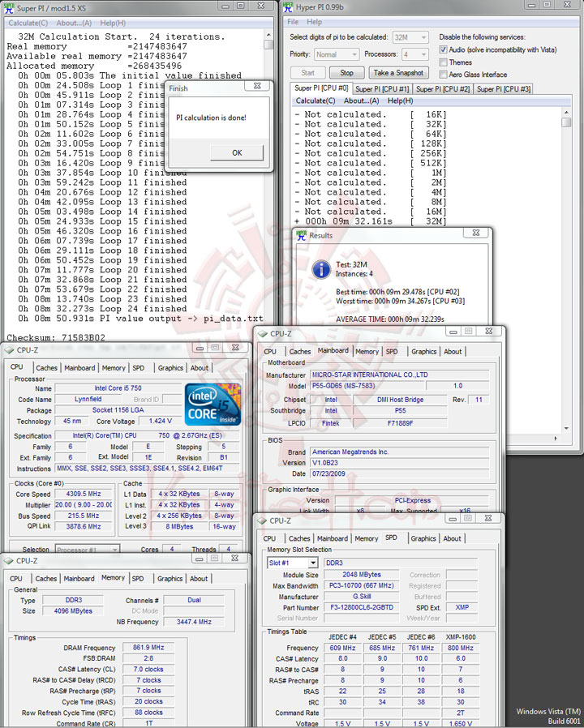Click the Core Voltage 1.424 V value
The image size is (584, 728).
pyautogui.click(x=161, y=421)
